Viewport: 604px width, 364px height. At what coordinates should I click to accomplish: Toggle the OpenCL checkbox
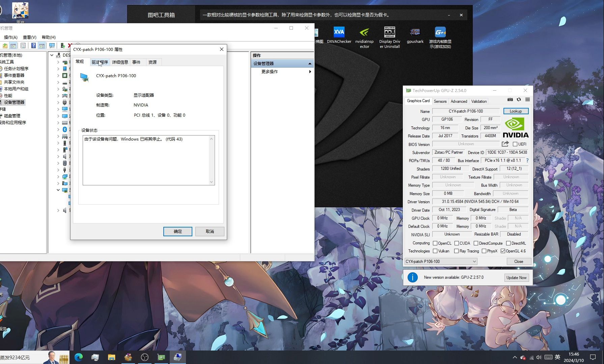click(x=435, y=243)
